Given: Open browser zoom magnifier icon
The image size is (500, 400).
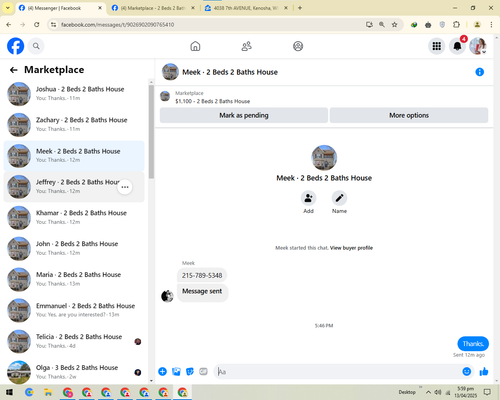Looking at the screenshot, I should [x=382, y=25].
